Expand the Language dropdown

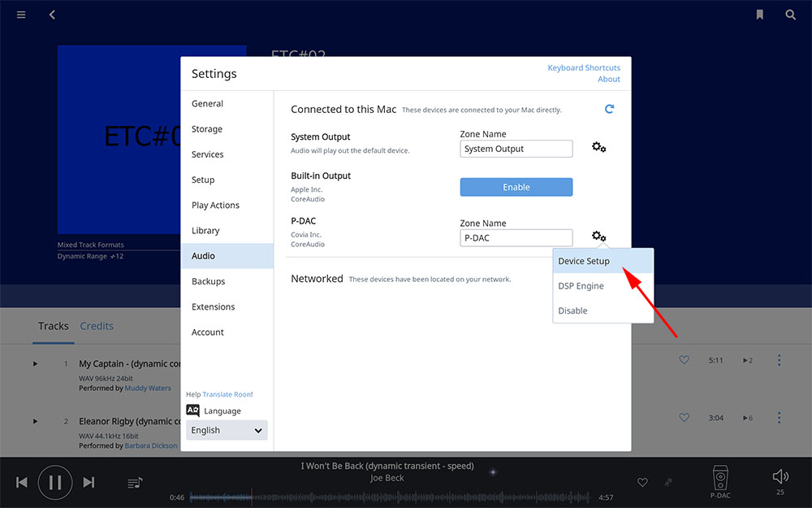(x=227, y=430)
